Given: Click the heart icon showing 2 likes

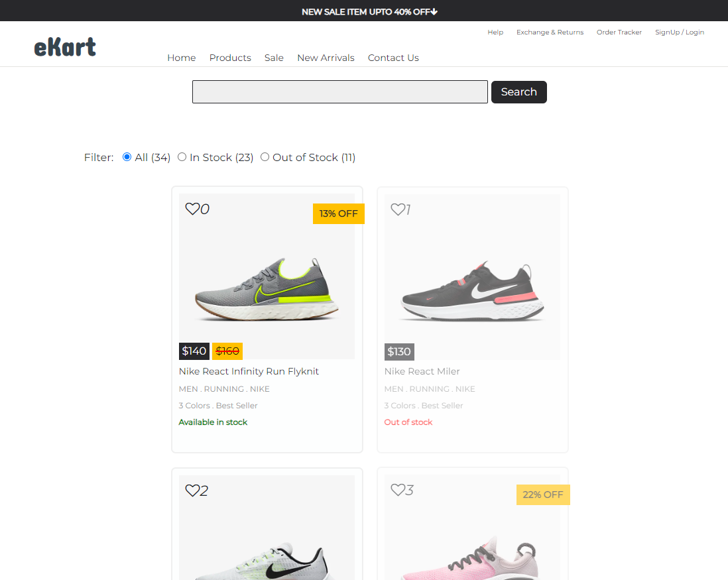Looking at the screenshot, I should click(192, 490).
